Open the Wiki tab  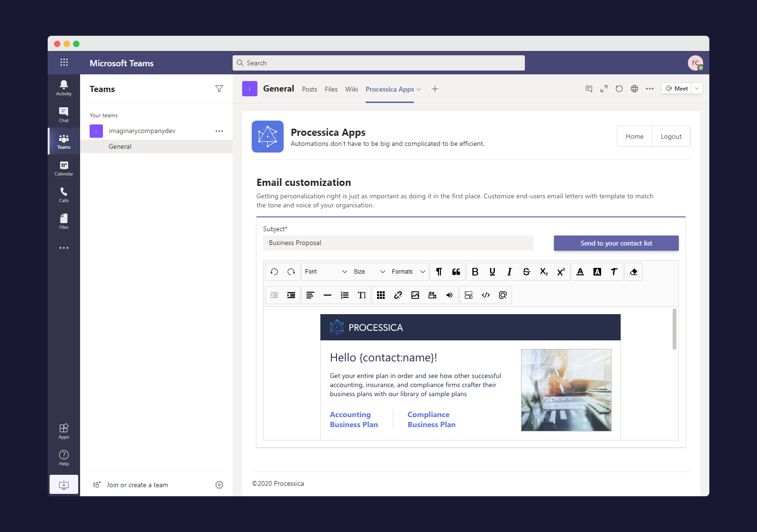click(351, 89)
